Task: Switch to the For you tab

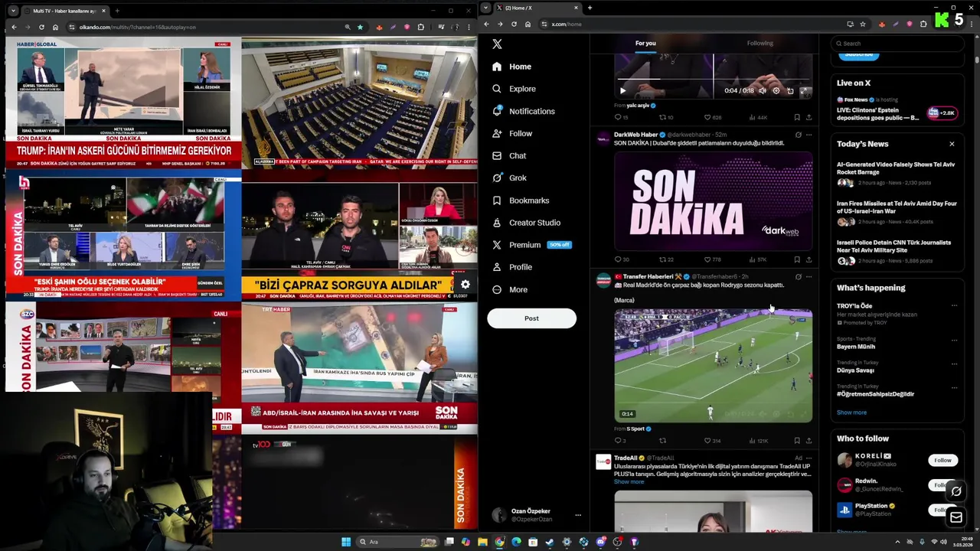Action: tap(645, 43)
